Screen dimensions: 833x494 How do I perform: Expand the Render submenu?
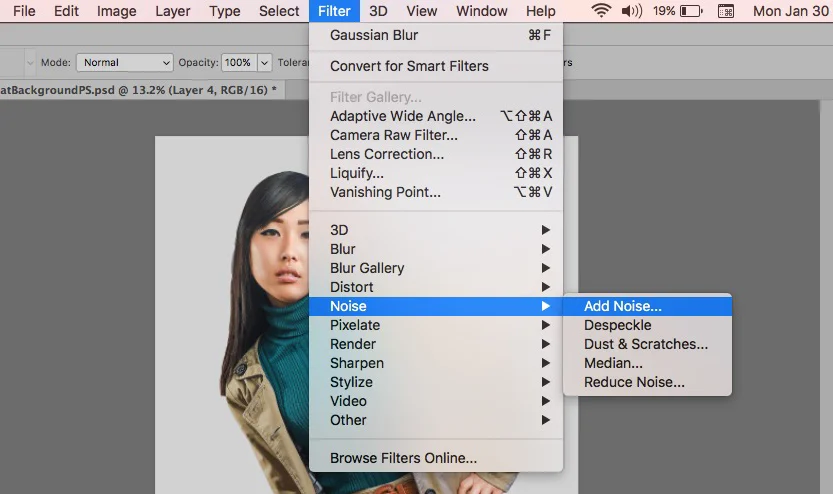tap(436, 344)
